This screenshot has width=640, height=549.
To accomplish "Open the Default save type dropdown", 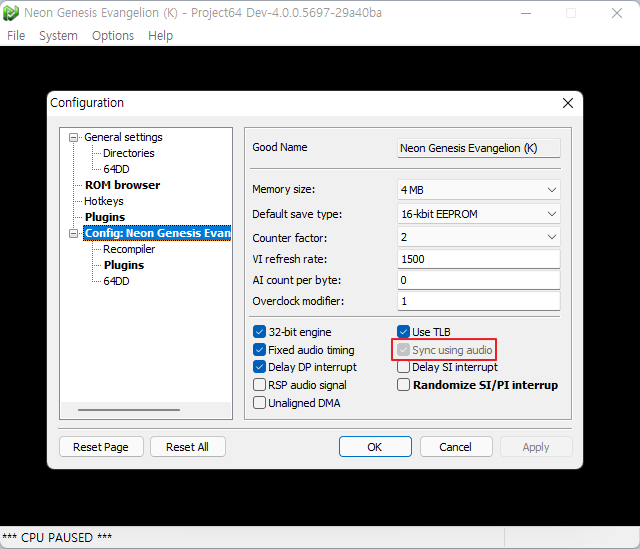I will (479, 214).
